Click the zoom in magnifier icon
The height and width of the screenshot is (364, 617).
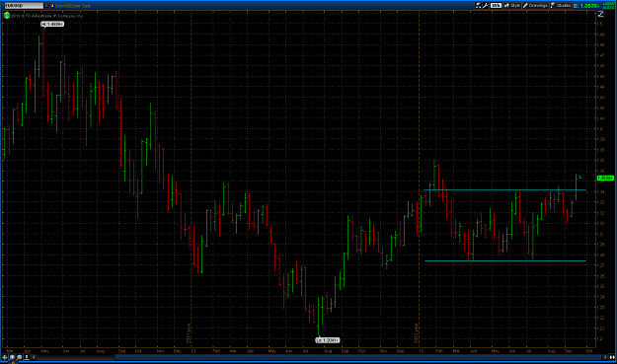(x=12, y=357)
